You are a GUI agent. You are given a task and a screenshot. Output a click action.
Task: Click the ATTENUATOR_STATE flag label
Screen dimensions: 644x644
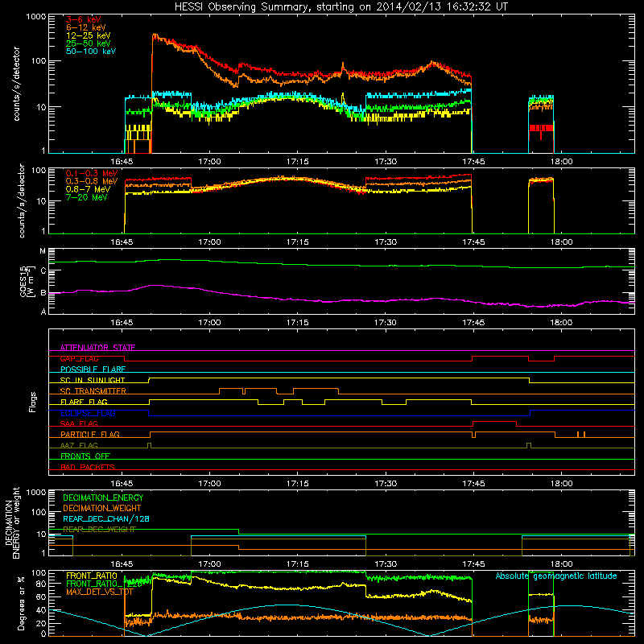tap(97, 348)
